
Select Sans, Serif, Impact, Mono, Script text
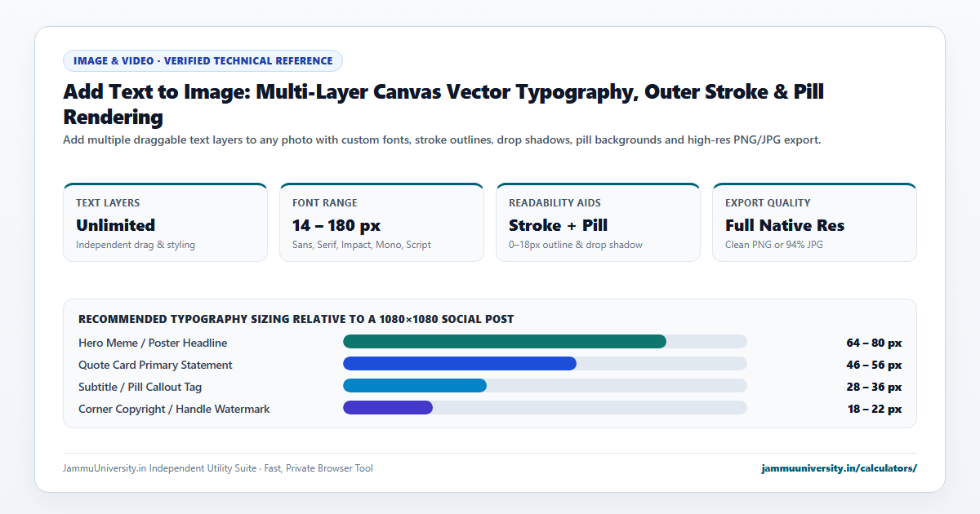point(362,245)
